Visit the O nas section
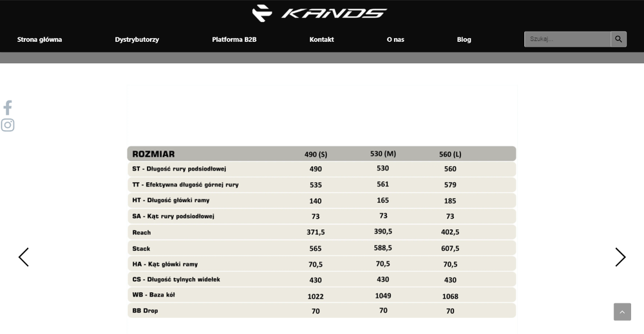The height and width of the screenshot is (334, 644). 395,39
